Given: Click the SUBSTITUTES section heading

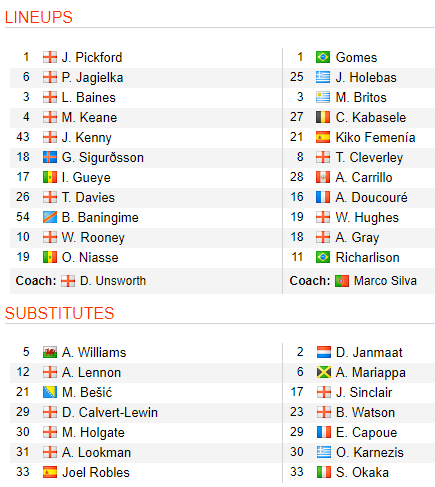Looking at the screenshot, I should (x=59, y=313).
